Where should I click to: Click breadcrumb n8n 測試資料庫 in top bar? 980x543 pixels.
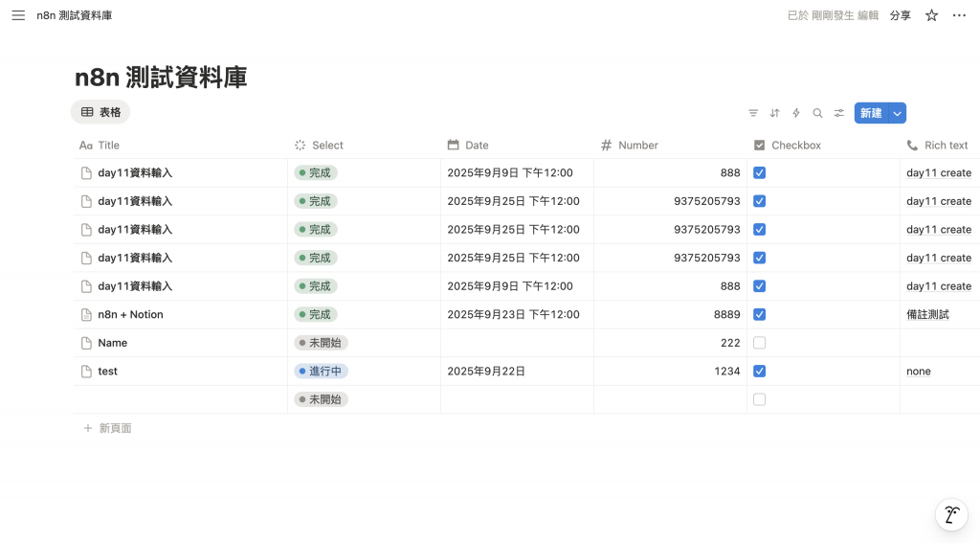tap(75, 15)
